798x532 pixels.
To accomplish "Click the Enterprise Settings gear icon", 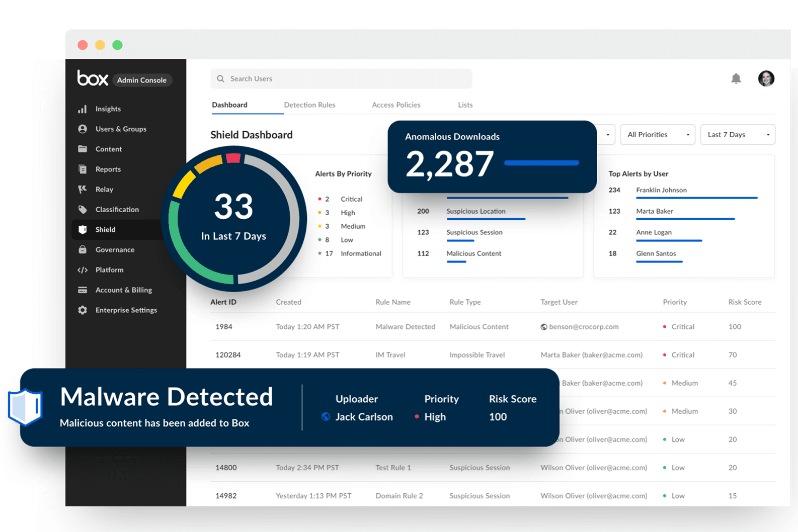I will point(83,310).
